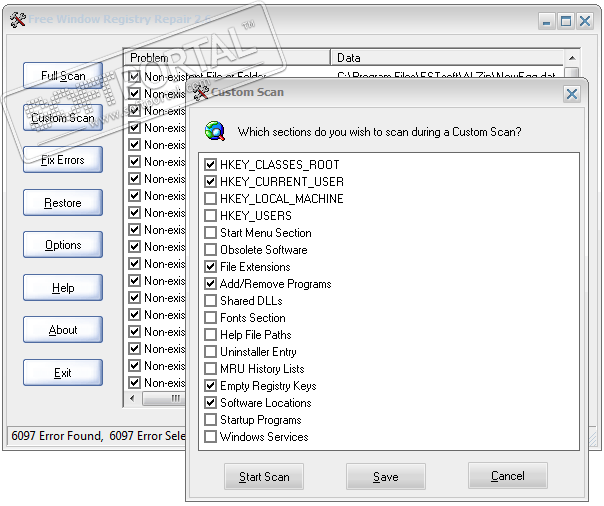Check Uninstaller Entry option
Viewport: 604px width, 506px height.
[x=210, y=352]
